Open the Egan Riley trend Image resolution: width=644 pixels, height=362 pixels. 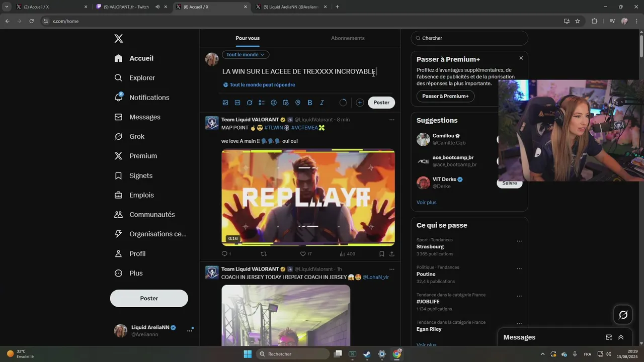pyautogui.click(x=429, y=329)
